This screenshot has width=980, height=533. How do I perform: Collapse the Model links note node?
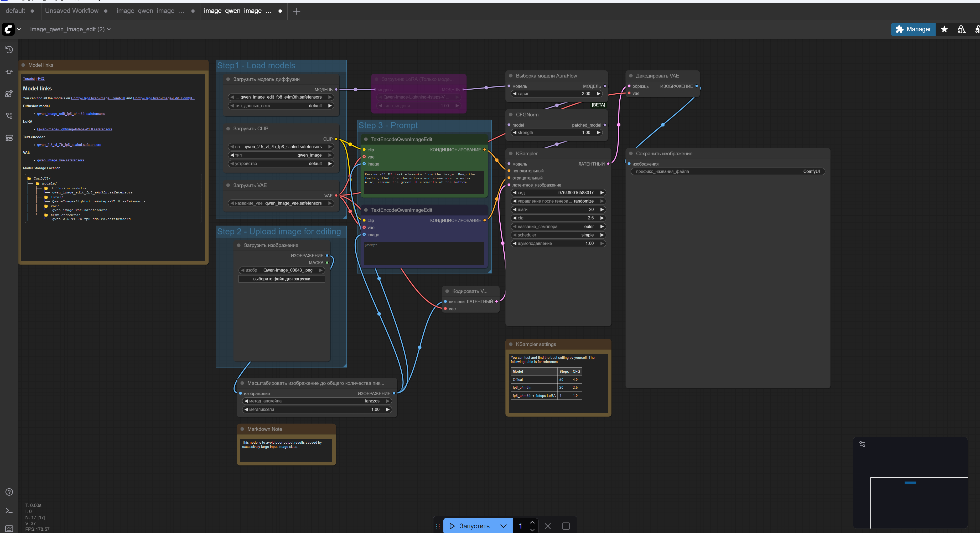click(23, 65)
